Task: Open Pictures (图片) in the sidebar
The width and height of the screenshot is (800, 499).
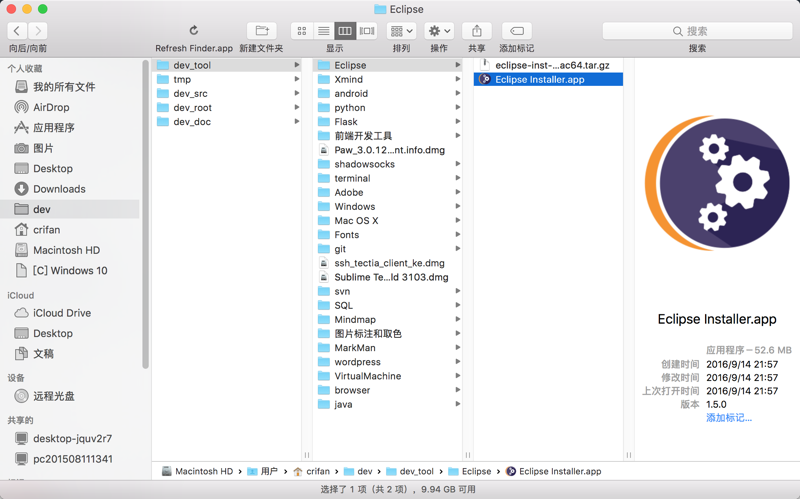Action: [x=69, y=148]
